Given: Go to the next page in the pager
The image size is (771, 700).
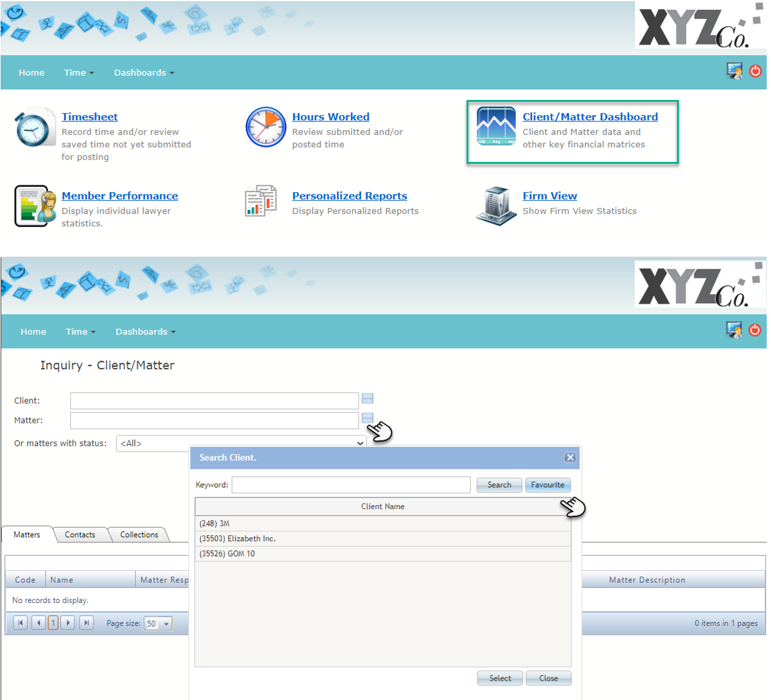Looking at the screenshot, I should [x=68, y=623].
